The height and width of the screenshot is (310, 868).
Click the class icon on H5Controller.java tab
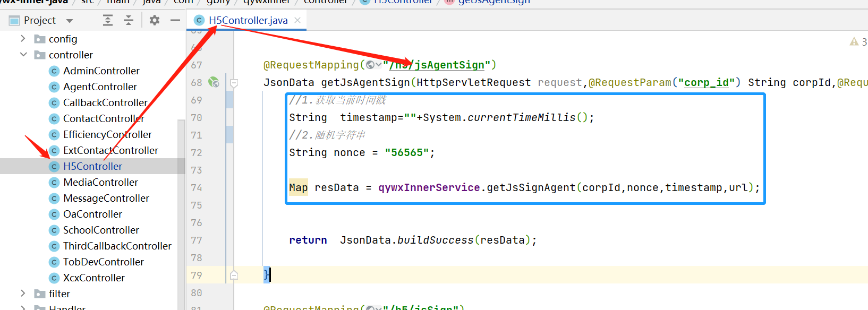click(199, 20)
